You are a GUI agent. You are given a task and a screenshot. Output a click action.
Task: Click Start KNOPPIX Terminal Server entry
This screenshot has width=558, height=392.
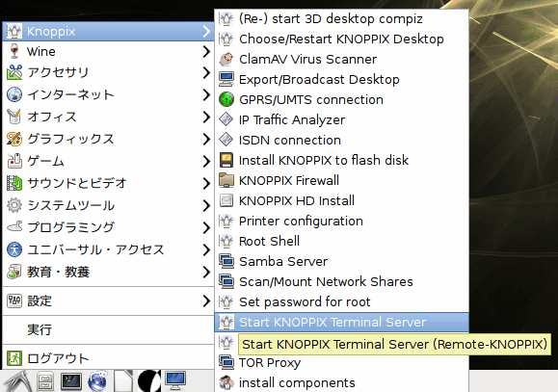coord(341,323)
